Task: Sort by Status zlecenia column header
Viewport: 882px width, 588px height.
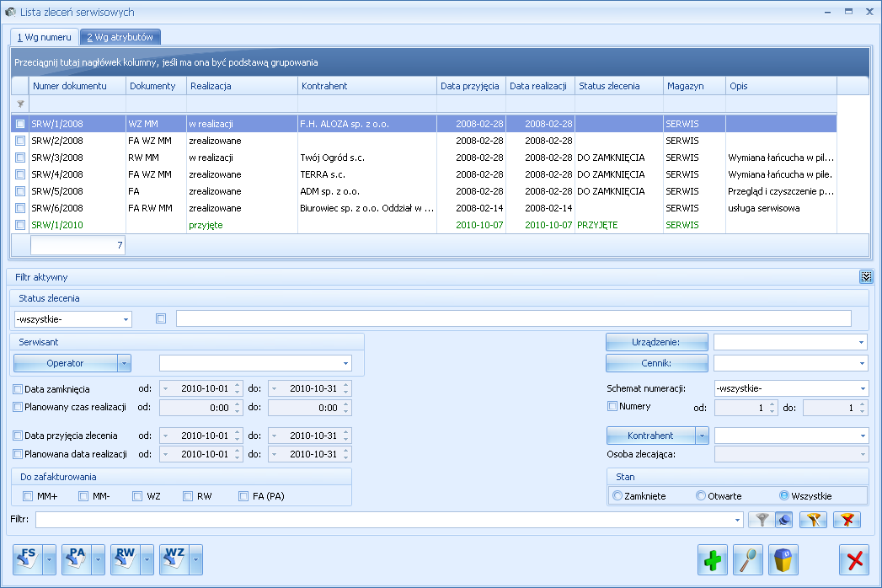Action: (x=619, y=86)
